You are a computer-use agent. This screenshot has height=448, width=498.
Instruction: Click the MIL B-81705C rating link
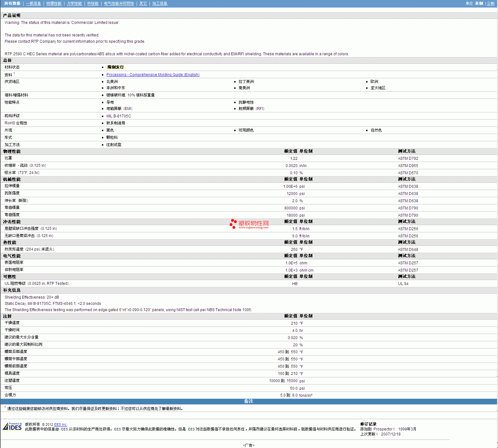[118, 116]
